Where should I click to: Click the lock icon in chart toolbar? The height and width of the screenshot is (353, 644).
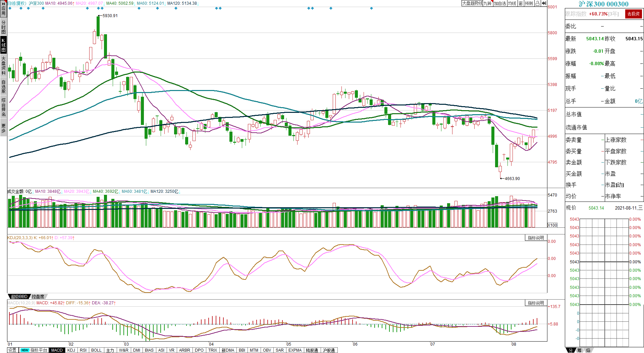click(x=537, y=3)
